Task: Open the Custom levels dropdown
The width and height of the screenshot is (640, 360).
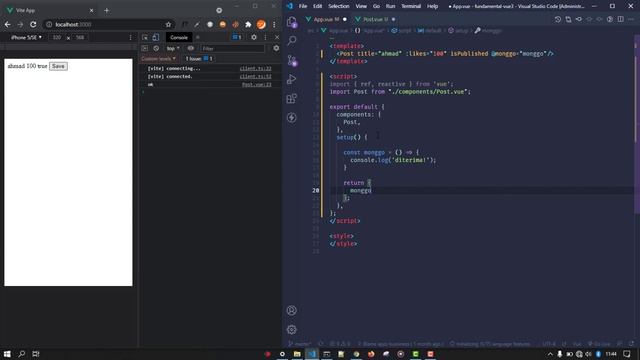Action: coord(158,59)
